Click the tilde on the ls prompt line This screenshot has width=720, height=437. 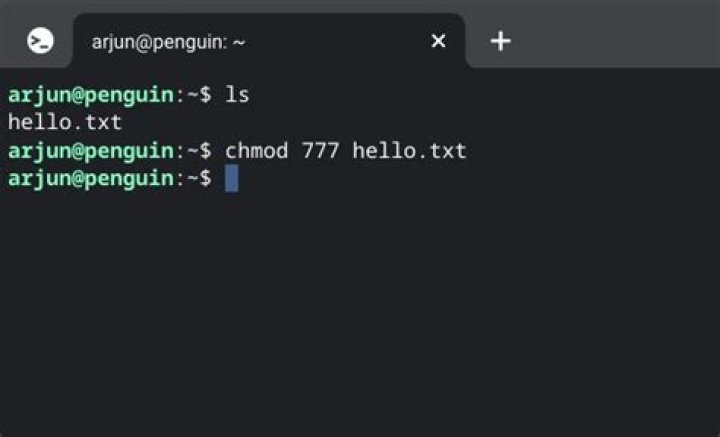[192, 96]
